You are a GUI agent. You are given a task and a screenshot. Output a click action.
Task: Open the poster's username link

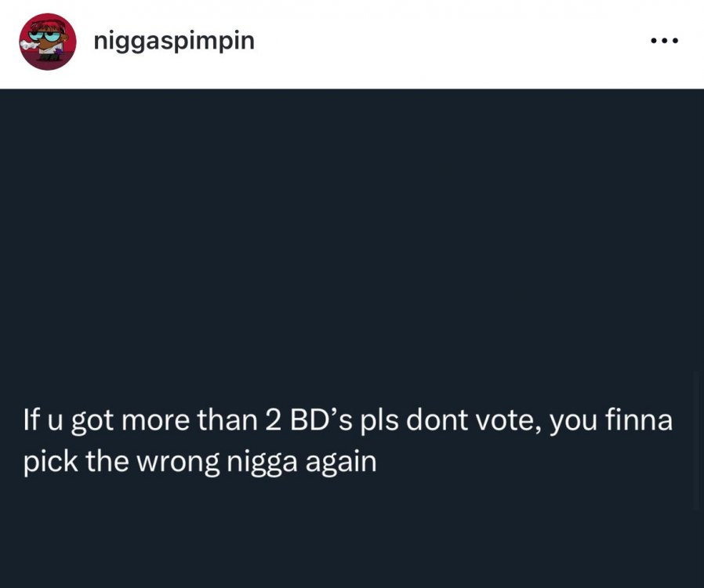coord(174,40)
